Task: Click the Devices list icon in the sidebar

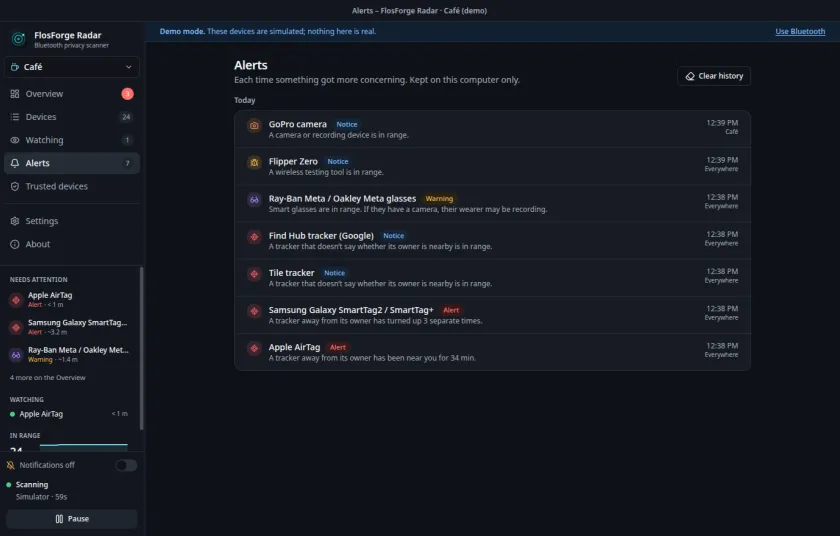Action: (x=15, y=117)
